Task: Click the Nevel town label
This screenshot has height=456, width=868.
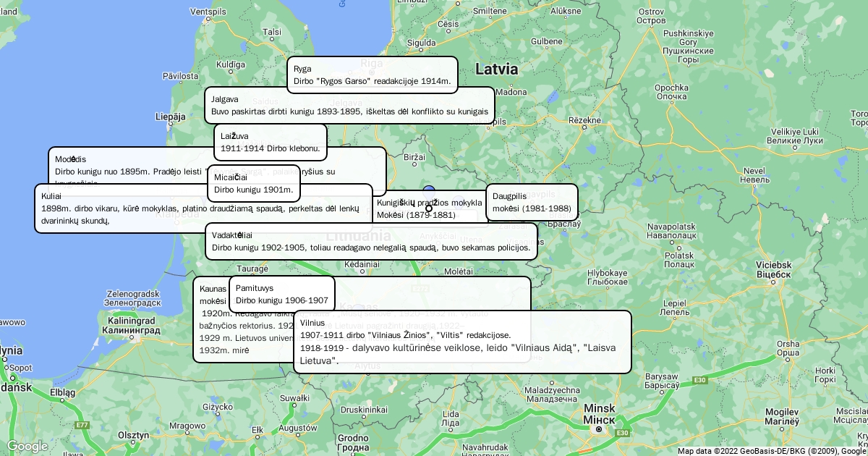Action: (x=755, y=174)
